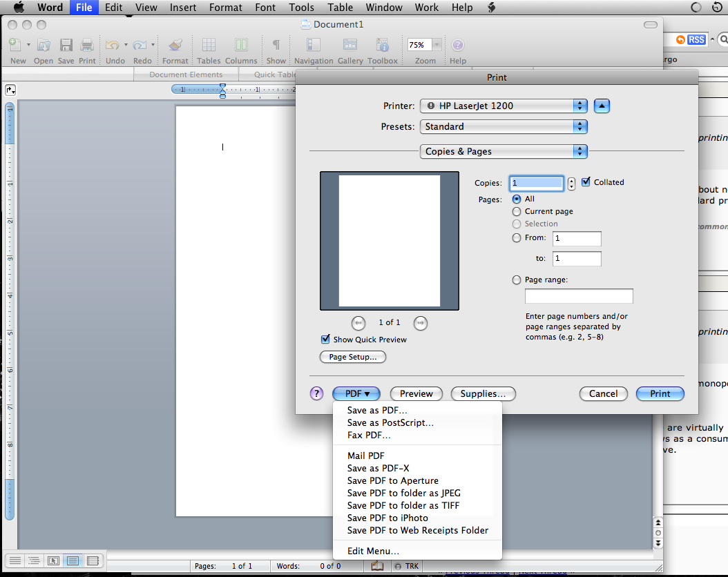Toggle Show Quick Preview checkbox
Image resolution: width=728 pixels, height=577 pixels.
(325, 339)
